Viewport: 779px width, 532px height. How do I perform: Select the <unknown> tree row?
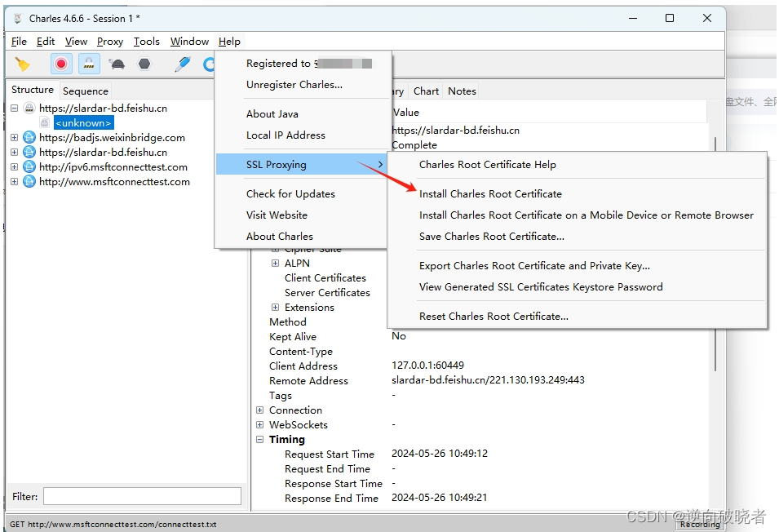(83, 122)
